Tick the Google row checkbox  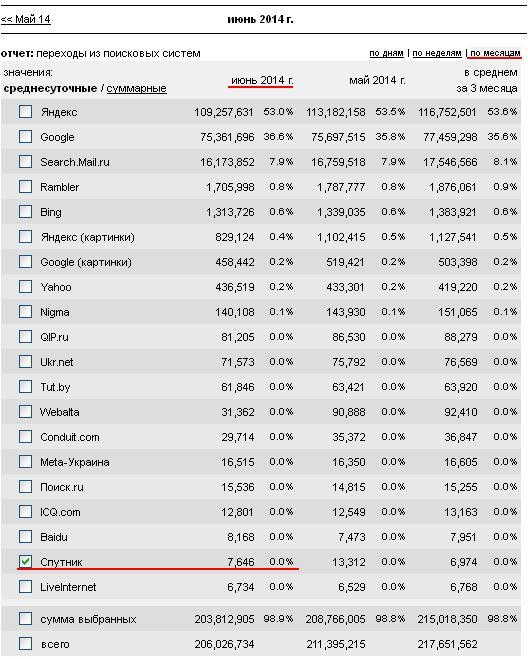(25, 137)
